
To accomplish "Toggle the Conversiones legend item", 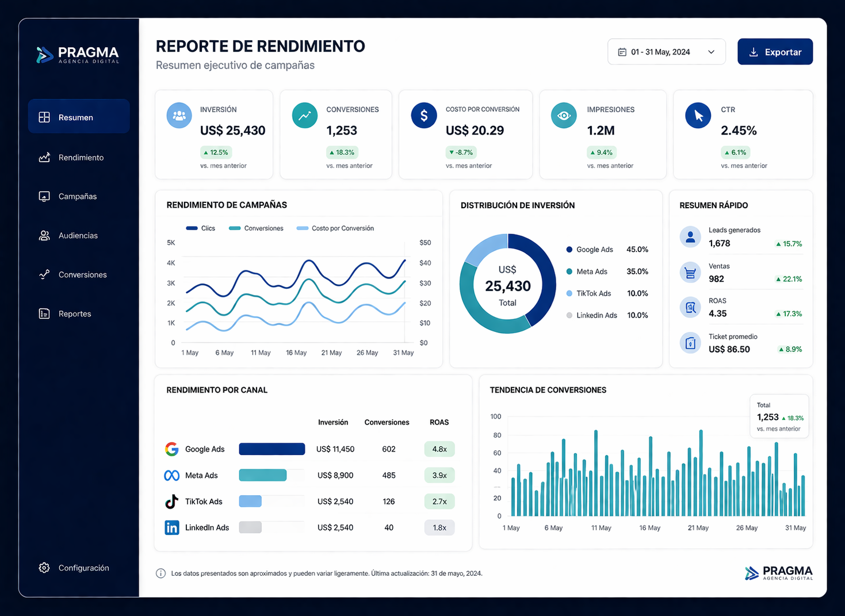I will pos(256,228).
